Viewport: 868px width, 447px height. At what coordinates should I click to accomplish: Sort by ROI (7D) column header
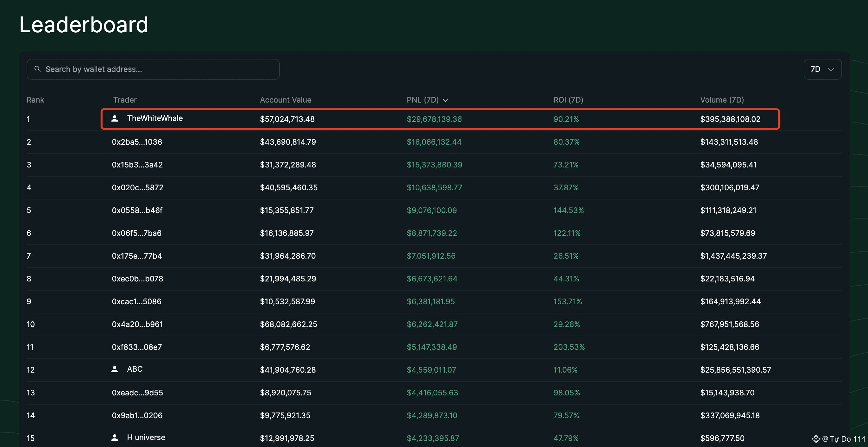[x=568, y=100]
